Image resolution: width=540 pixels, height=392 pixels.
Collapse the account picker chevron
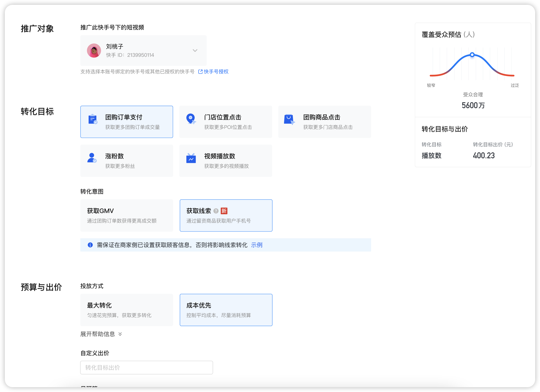pyautogui.click(x=195, y=50)
